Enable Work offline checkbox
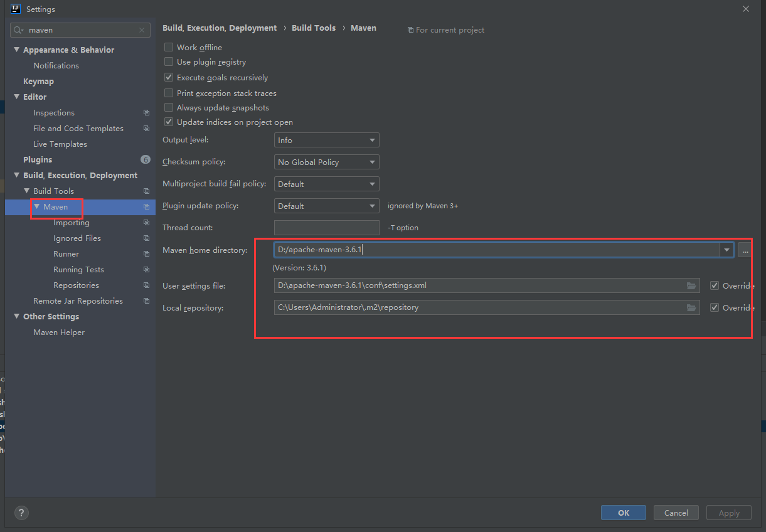Screen dimensions: 766x532 pos(169,47)
